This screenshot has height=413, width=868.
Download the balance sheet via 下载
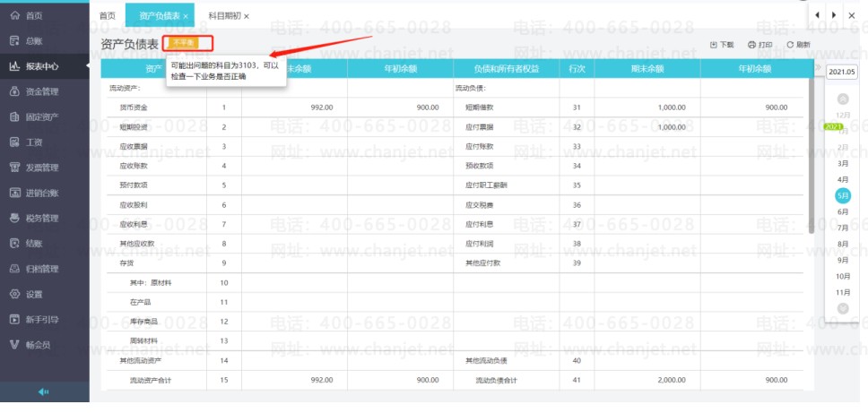[722, 45]
